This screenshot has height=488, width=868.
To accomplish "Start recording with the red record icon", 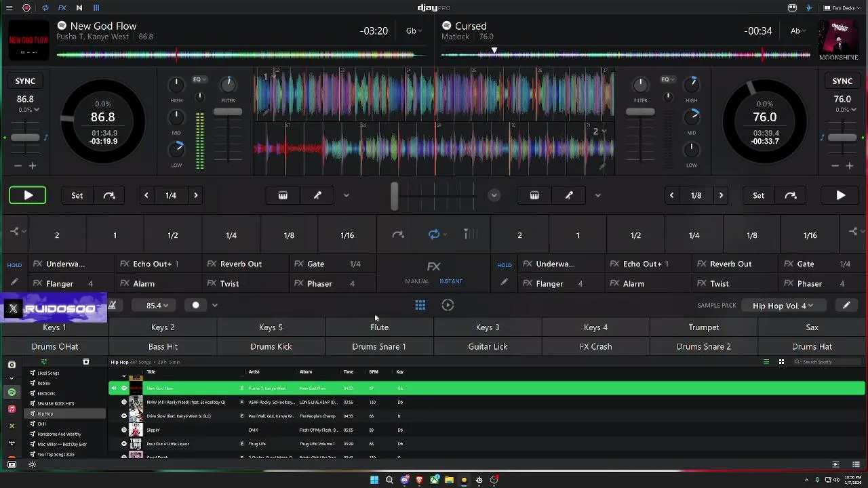I will pos(26,8).
